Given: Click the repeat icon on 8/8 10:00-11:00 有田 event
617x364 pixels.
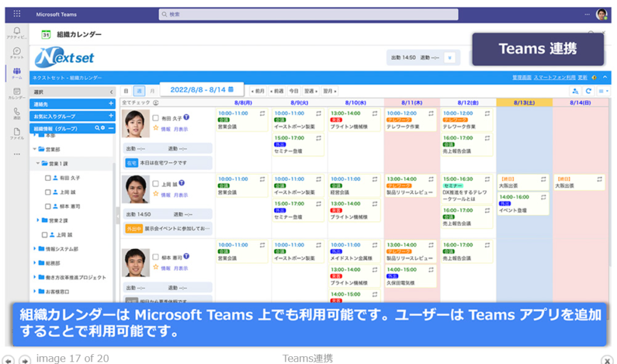Looking at the screenshot, I should [262, 113].
